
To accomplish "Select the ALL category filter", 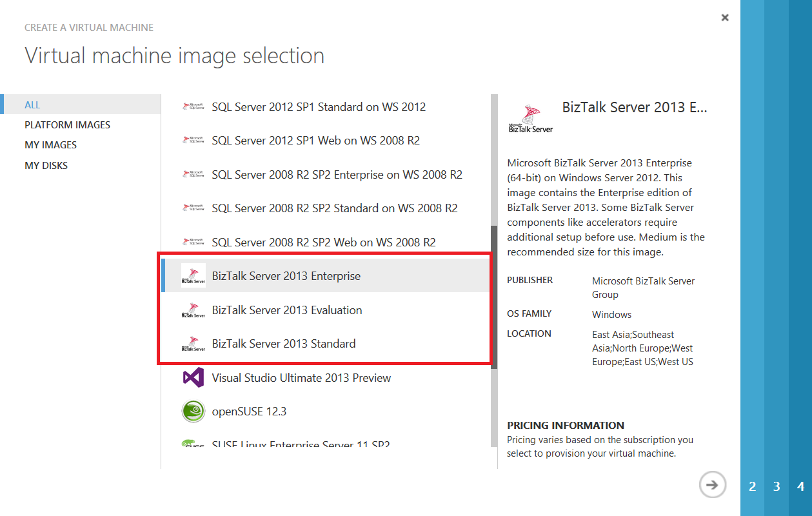I will 81,104.
